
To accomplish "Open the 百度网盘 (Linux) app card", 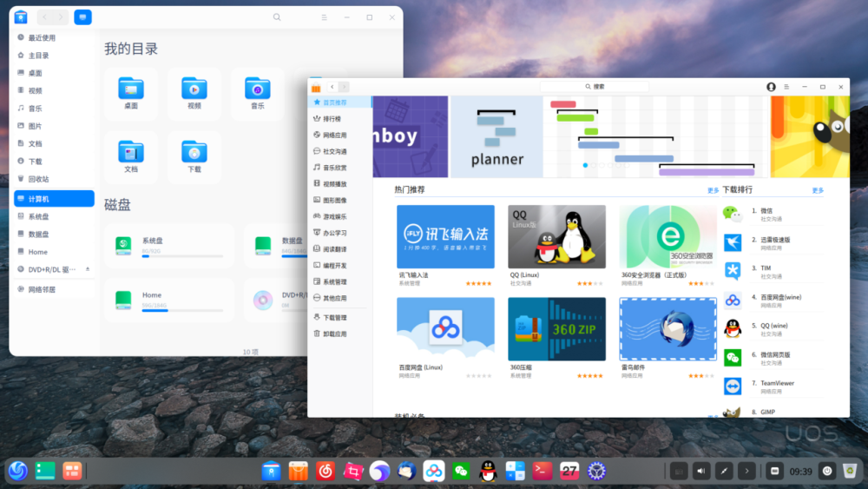I will click(445, 329).
